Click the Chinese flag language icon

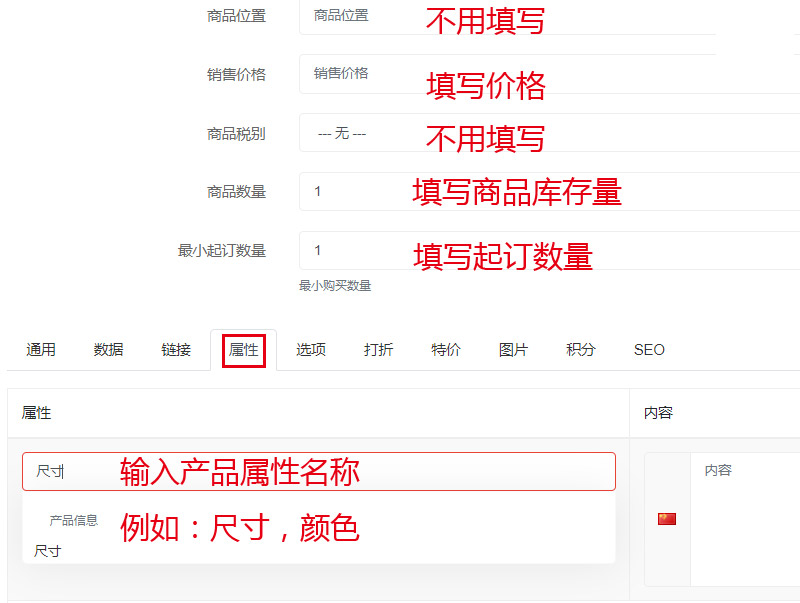tap(666, 519)
